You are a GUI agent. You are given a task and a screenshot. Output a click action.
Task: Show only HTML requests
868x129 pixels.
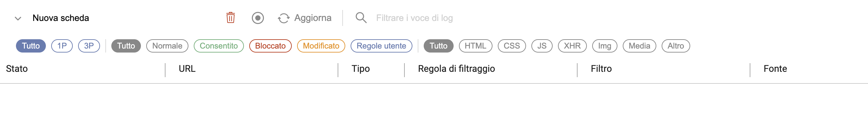(x=475, y=46)
